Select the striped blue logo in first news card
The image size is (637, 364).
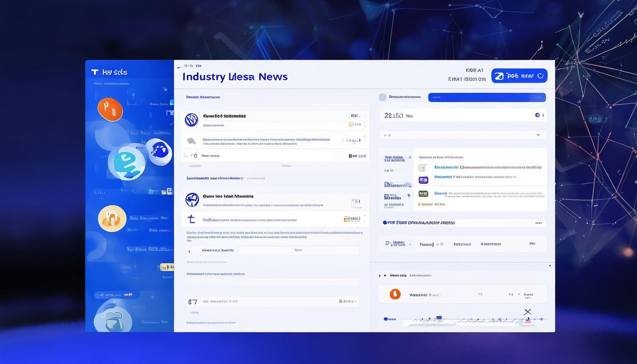tap(191, 119)
